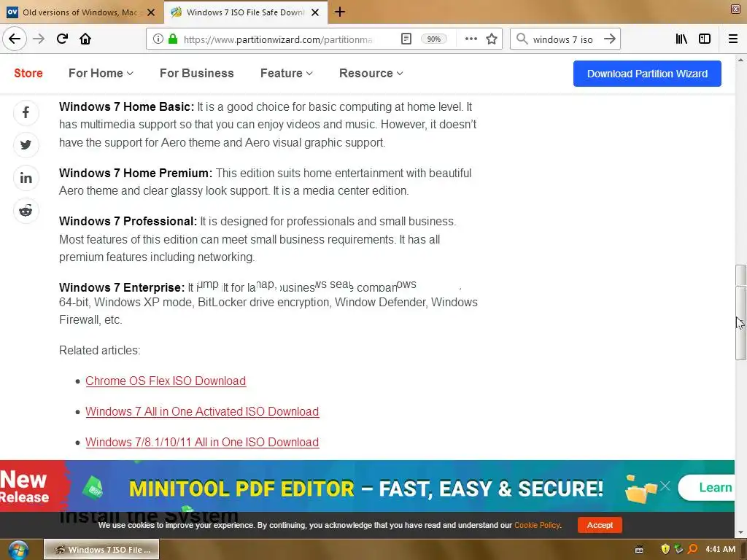Image resolution: width=747 pixels, height=560 pixels.
Task: Reload the current page
Action: point(62,39)
